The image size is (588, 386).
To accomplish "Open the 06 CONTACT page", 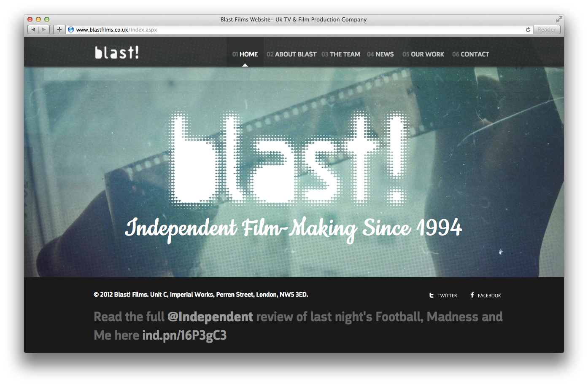I will pos(471,54).
